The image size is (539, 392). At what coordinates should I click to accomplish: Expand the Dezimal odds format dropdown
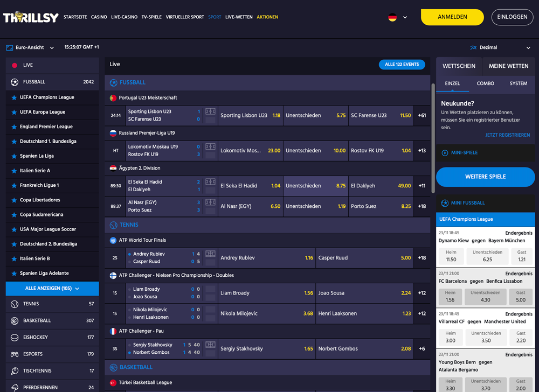[x=500, y=47]
